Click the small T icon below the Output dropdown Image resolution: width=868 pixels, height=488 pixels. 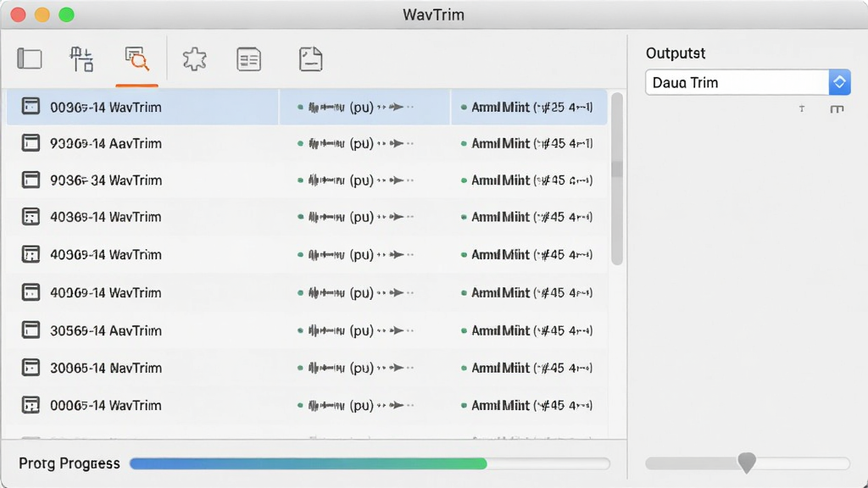tap(802, 109)
